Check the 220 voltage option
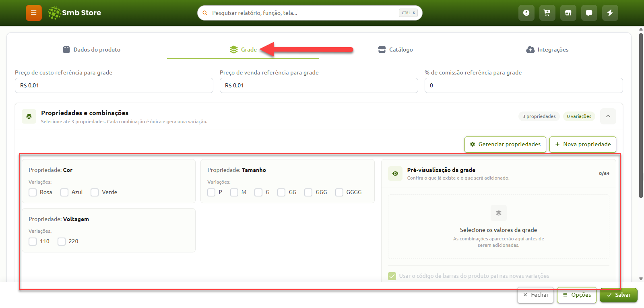644x308 pixels. tap(62, 242)
